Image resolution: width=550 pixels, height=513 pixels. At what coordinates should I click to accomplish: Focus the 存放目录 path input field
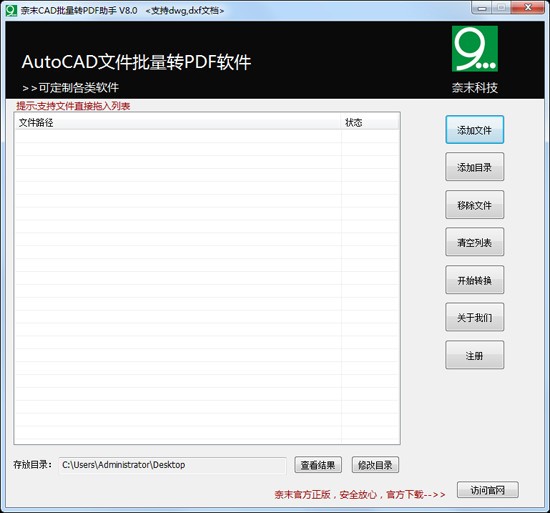coord(172,465)
